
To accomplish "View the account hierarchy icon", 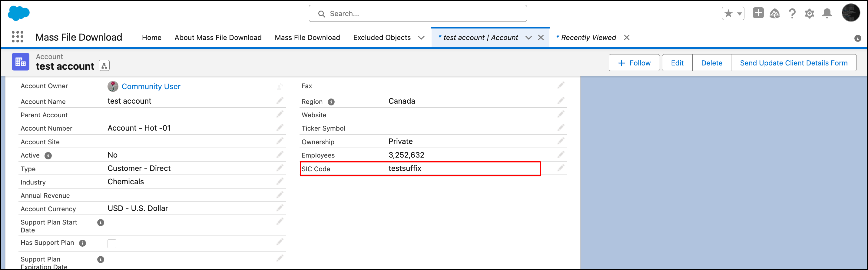I will pyautogui.click(x=104, y=66).
